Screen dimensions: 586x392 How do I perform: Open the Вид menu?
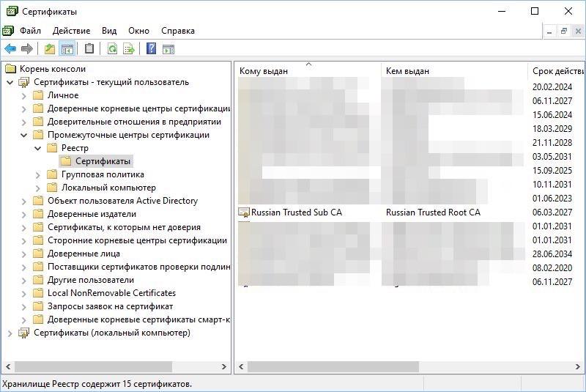pyautogui.click(x=109, y=31)
